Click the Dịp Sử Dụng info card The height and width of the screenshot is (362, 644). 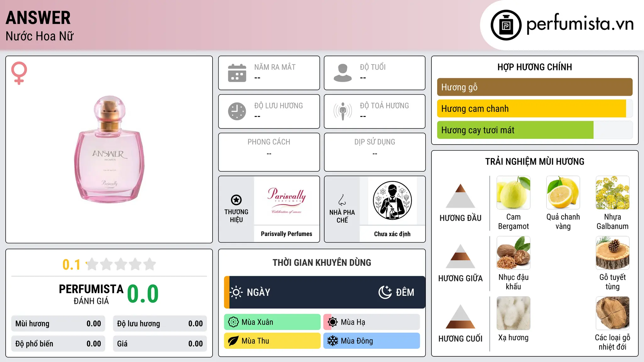click(375, 152)
